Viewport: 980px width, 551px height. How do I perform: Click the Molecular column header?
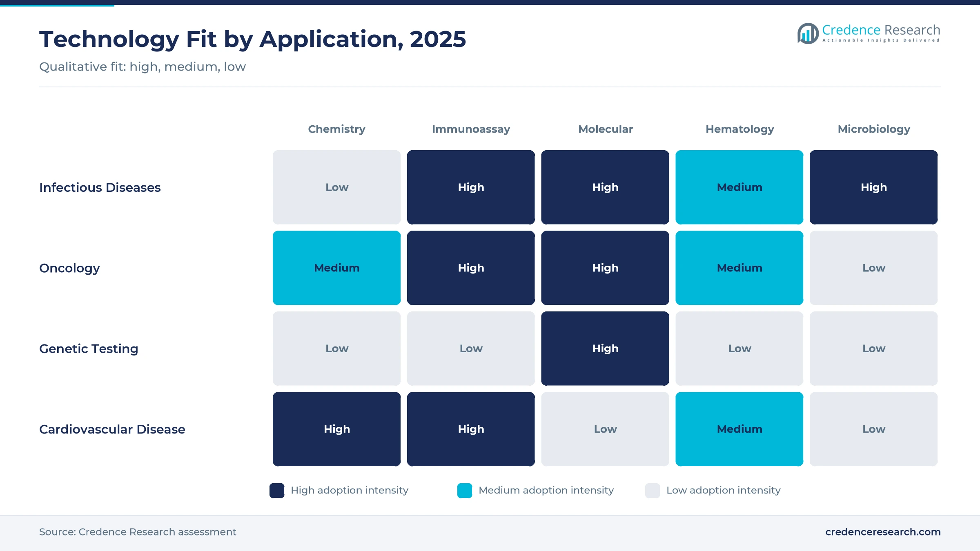tap(606, 129)
